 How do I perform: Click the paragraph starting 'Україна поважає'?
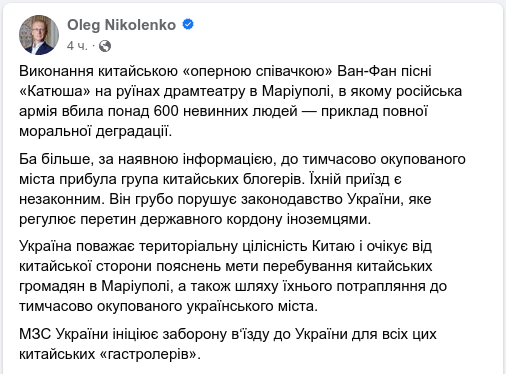[x=233, y=276]
